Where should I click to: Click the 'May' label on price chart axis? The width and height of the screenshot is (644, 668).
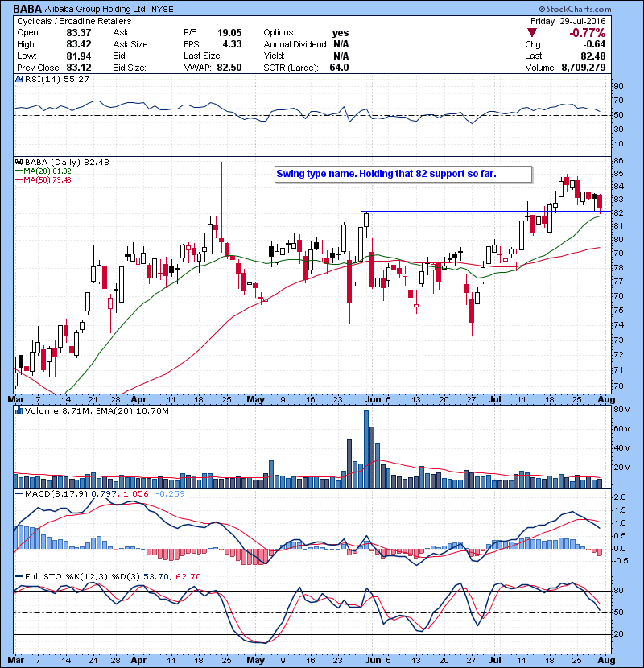(256, 400)
